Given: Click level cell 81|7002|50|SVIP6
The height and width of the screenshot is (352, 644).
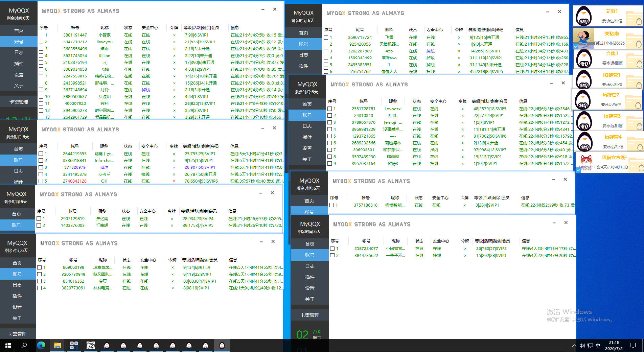Looking at the screenshot, I should click(x=490, y=136).
